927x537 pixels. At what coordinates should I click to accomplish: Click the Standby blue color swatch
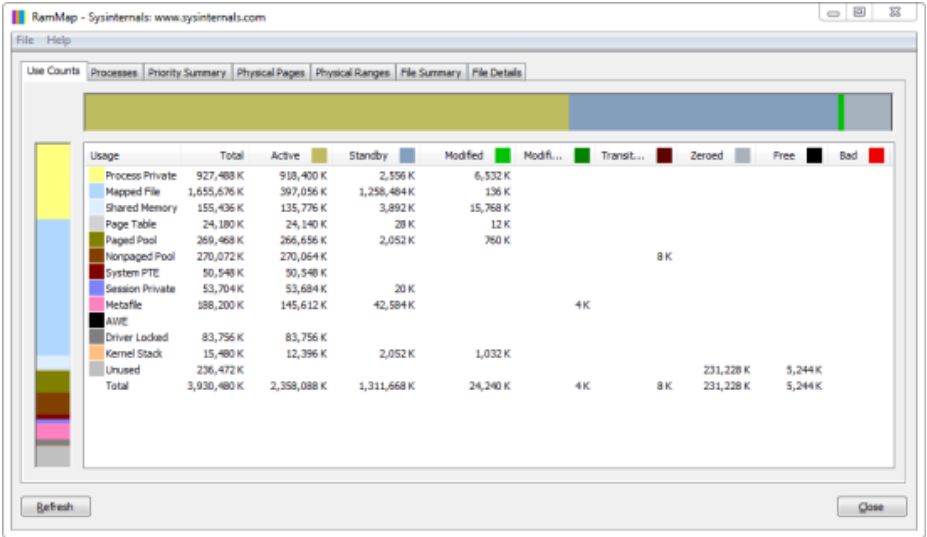click(x=407, y=156)
